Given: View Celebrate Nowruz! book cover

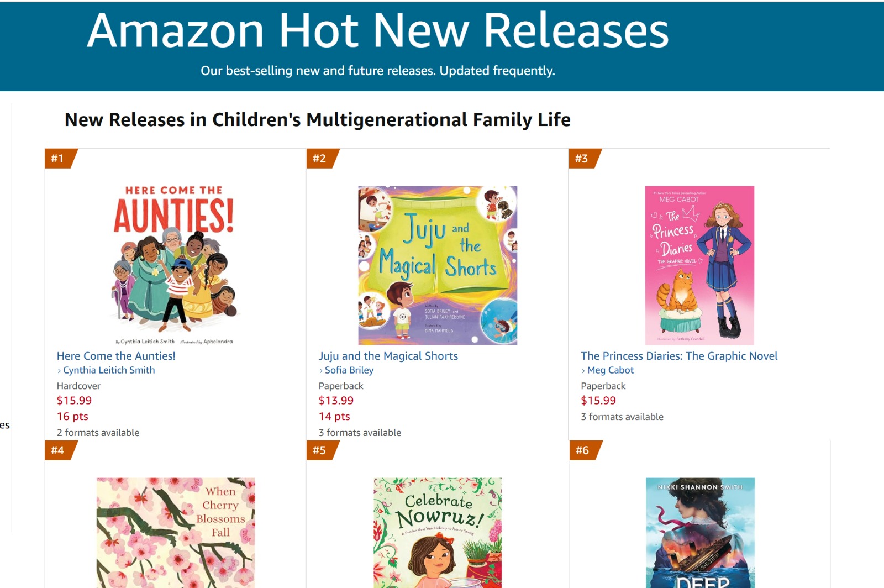Looking at the screenshot, I should pyautogui.click(x=438, y=532).
